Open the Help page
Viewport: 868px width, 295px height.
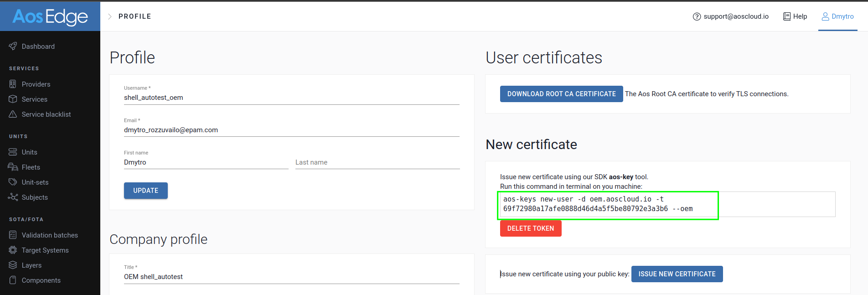(x=795, y=16)
